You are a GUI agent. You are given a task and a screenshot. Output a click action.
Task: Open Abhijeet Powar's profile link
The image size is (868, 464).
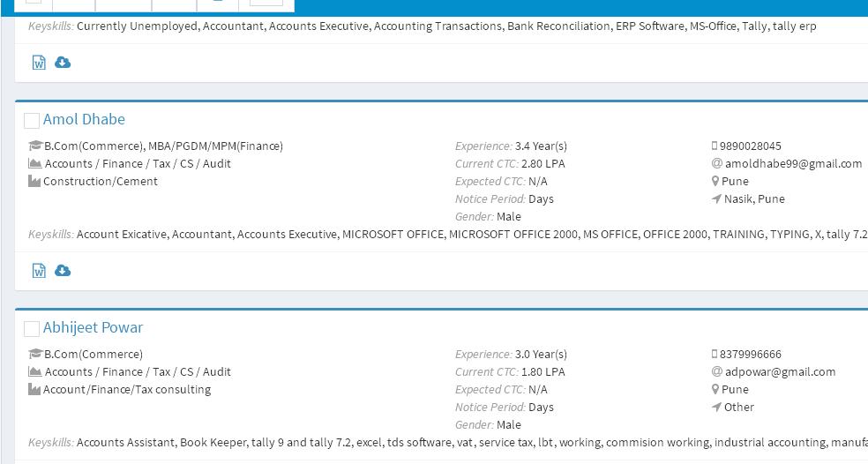93,327
